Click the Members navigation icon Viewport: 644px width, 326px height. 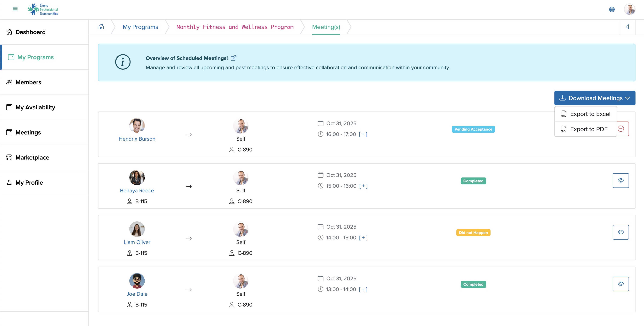coord(9,82)
